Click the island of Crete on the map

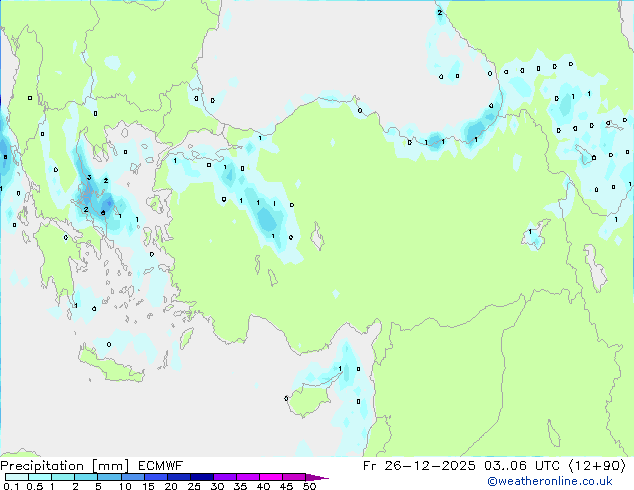click(x=111, y=367)
